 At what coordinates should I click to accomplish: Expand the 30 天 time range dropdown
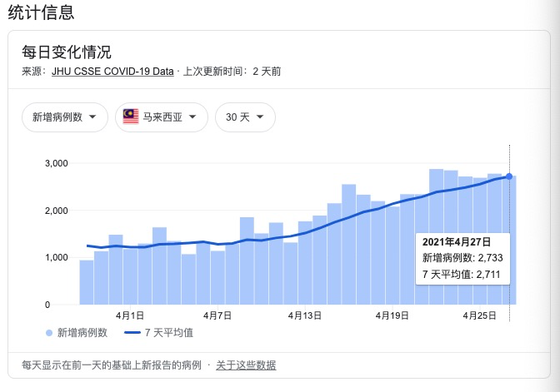point(245,117)
